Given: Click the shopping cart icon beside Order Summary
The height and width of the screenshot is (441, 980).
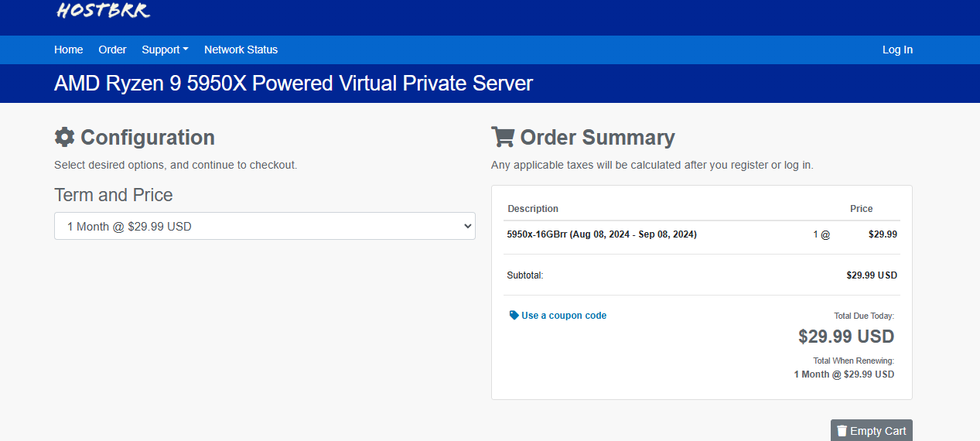Looking at the screenshot, I should point(503,137).
